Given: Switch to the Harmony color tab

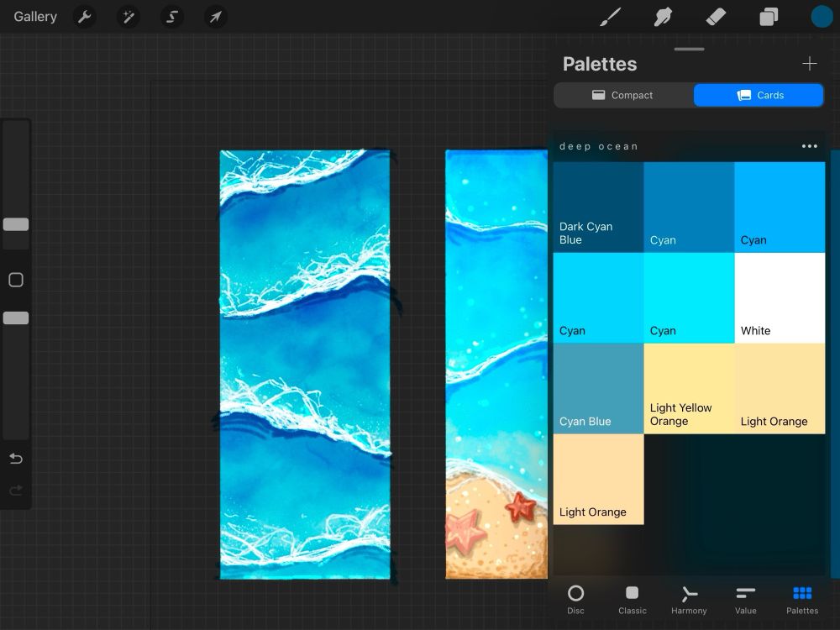Looking at the screenshot, I should click(689, 600).
